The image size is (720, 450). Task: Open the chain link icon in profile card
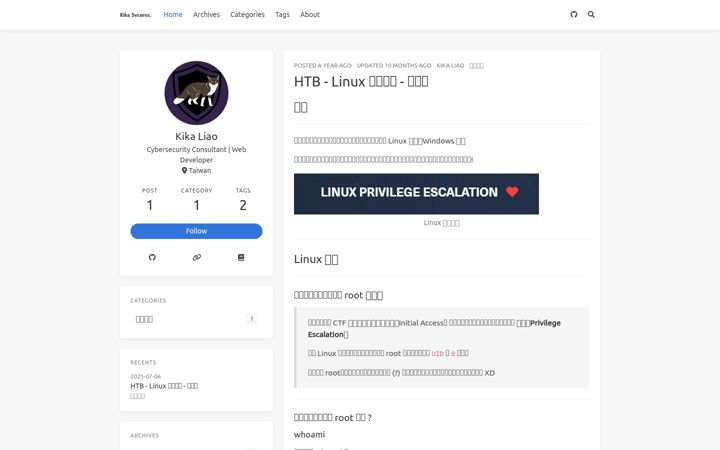pos(197,257)
